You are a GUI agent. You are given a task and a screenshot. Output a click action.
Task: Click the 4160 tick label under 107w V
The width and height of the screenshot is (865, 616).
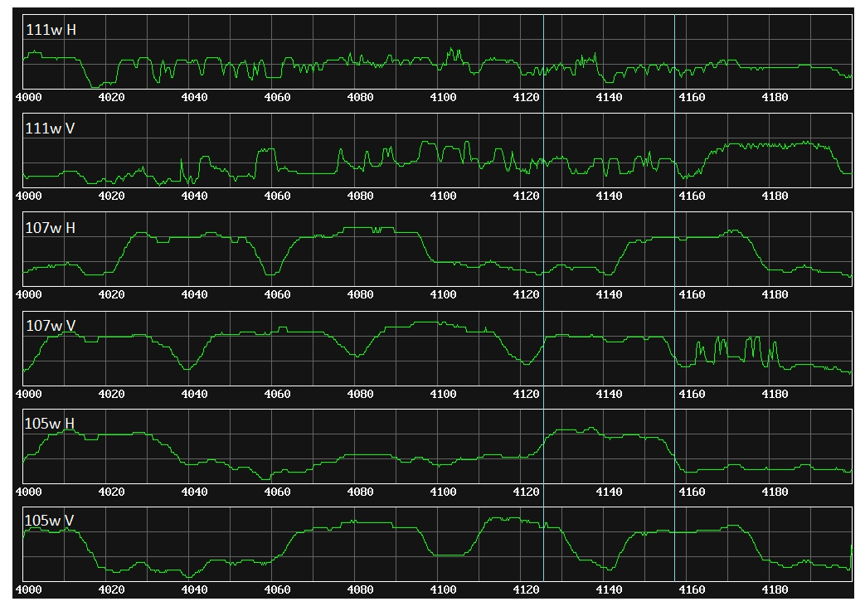[x=692, y=395]
